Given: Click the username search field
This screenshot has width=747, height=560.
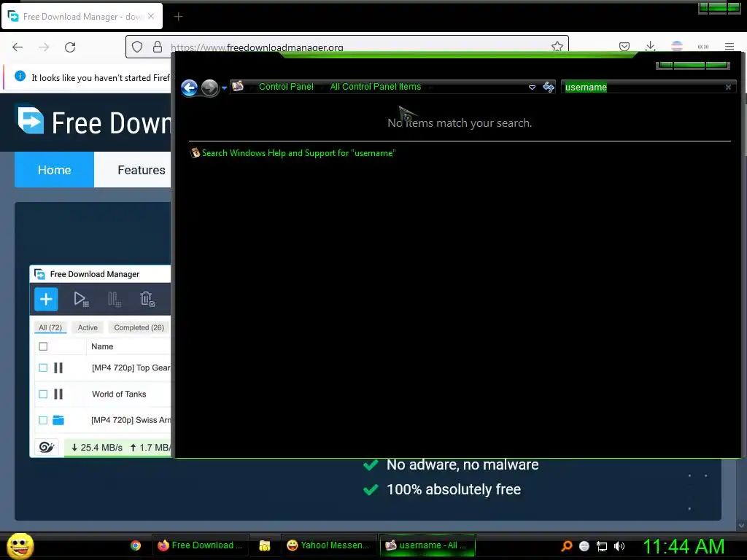Looking at the screenshot, I should (642, 87).
